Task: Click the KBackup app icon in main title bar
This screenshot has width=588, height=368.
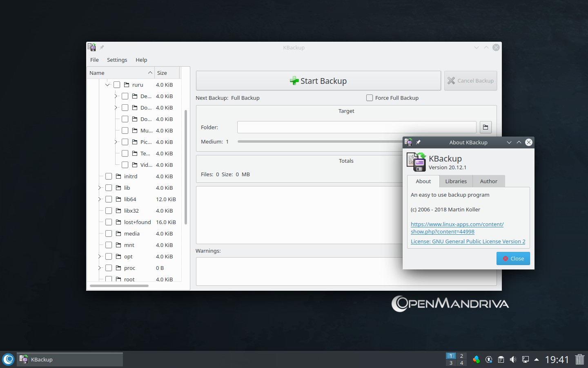Action: point(92,47)
